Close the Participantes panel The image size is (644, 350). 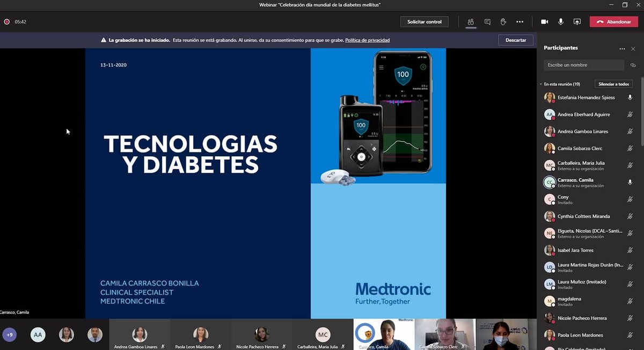click(633, 48)
